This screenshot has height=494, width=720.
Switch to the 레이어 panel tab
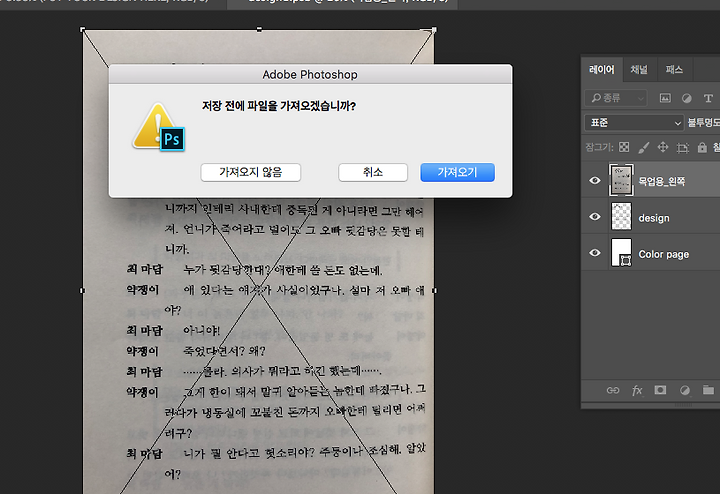(x=602, y=70)
